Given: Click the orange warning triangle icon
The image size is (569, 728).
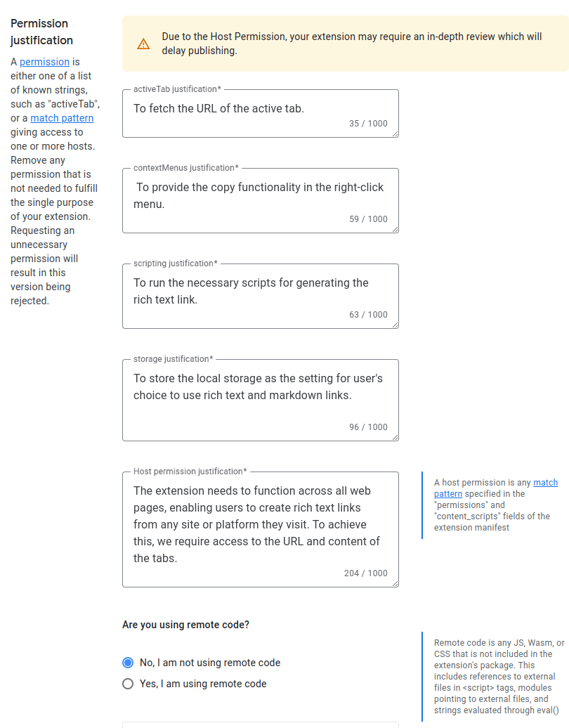Looking at the screenshot, I should pyautogui.click(x=143, y=44).
